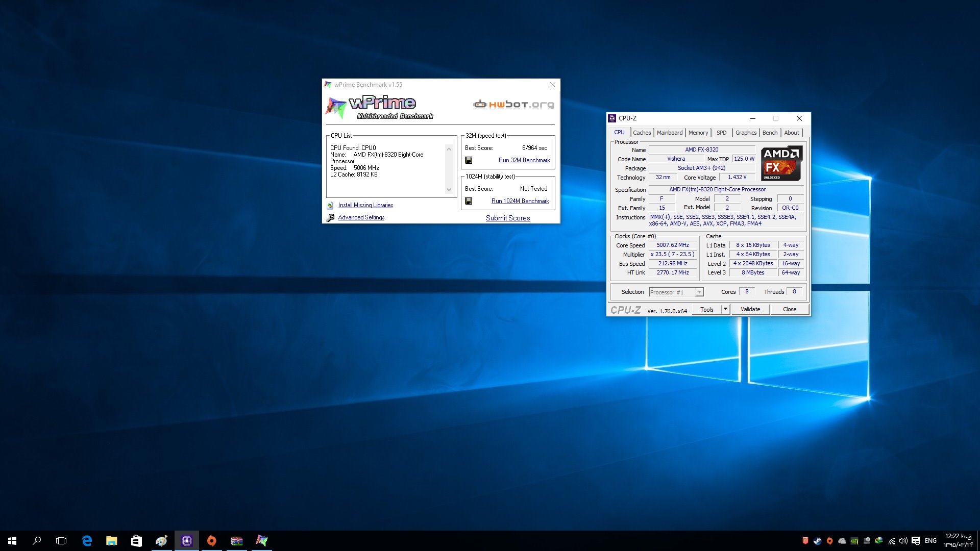
Task: Click the NVIDIA tray icon
Action: pyautogui.click(x=854, y=541)
